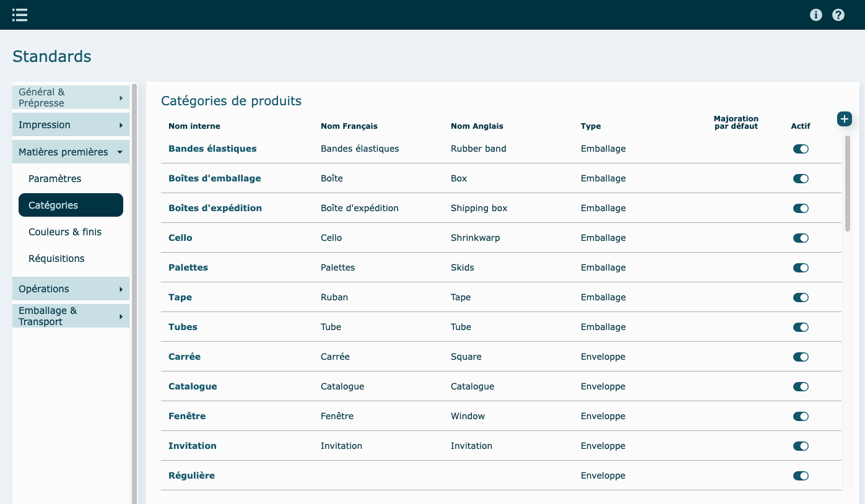Expand the Opérations sidebar section
Screen dimensions: 865x504
pyautogui.click(x=71, y=289)
